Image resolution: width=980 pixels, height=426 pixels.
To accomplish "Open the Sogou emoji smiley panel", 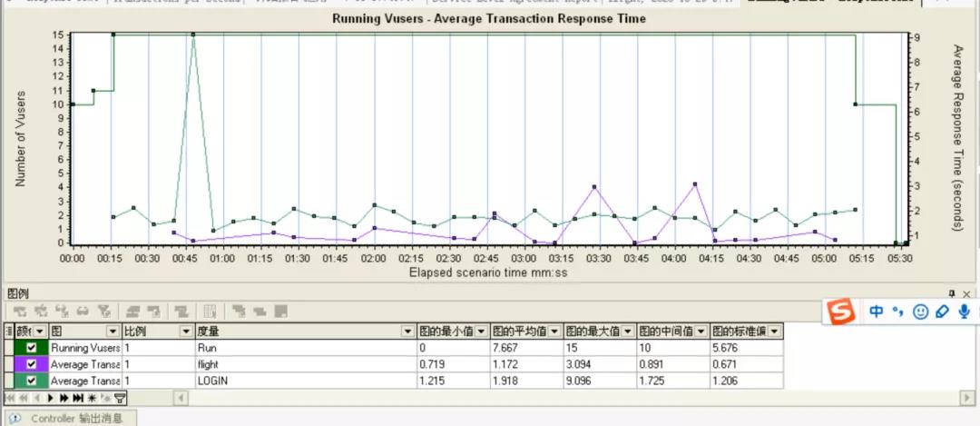I will point(920,312).
